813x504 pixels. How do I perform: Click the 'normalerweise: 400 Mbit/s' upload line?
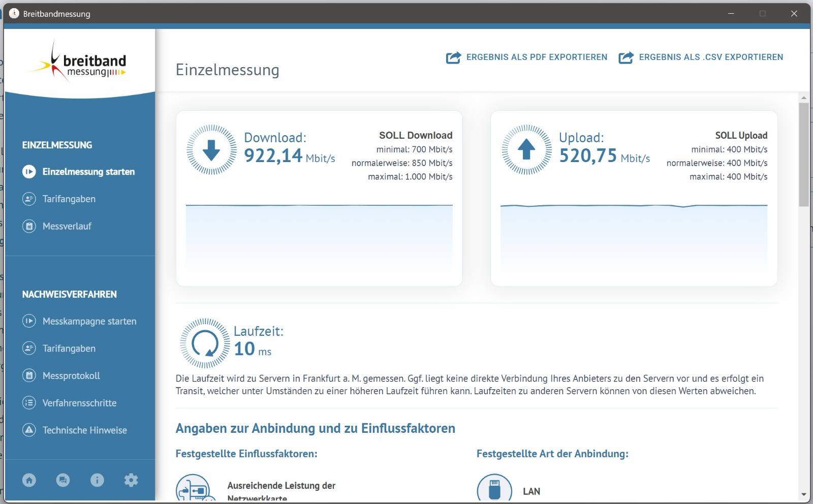tap(717, 163)
